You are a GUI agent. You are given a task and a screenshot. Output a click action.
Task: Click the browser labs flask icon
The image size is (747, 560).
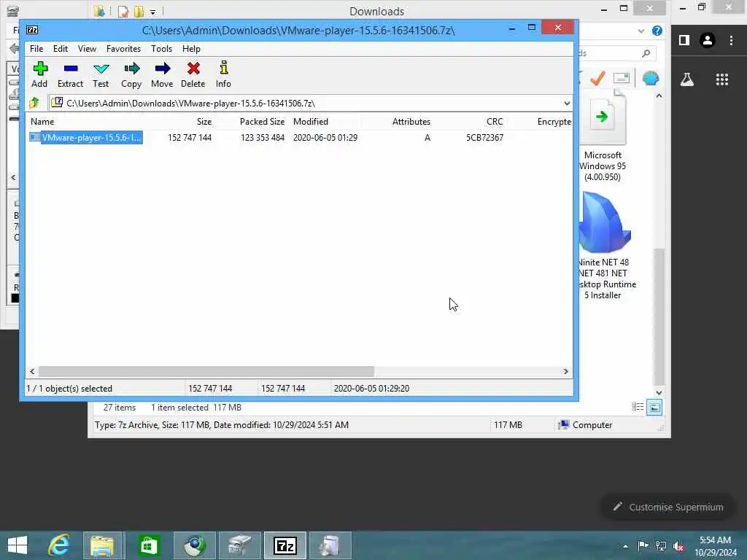pos(686,79)
